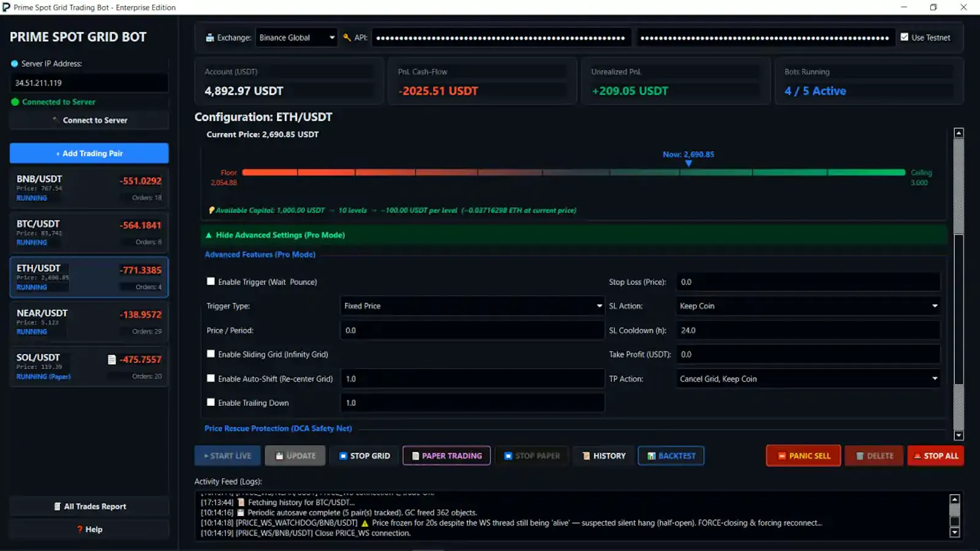Select the BTC/USDT trading pair
Screen dimensions: 980x551
(89, 233)
